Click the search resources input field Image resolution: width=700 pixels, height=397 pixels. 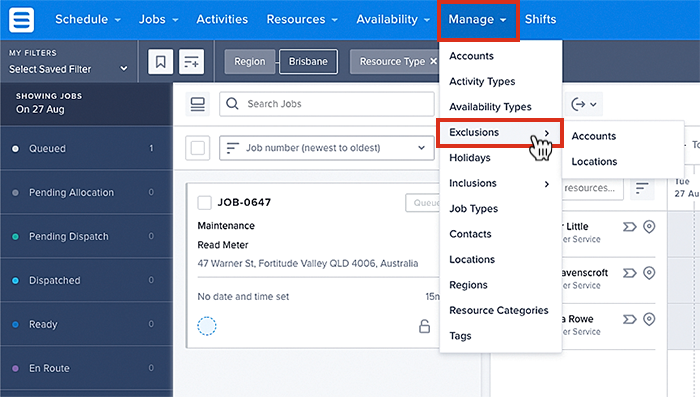coord(592,188)
